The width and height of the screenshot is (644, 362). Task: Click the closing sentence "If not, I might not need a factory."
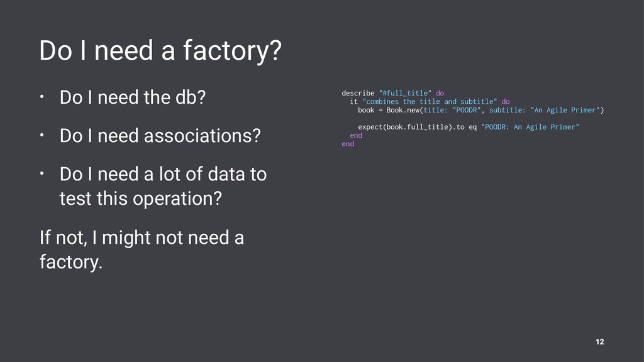coord(142,250)
